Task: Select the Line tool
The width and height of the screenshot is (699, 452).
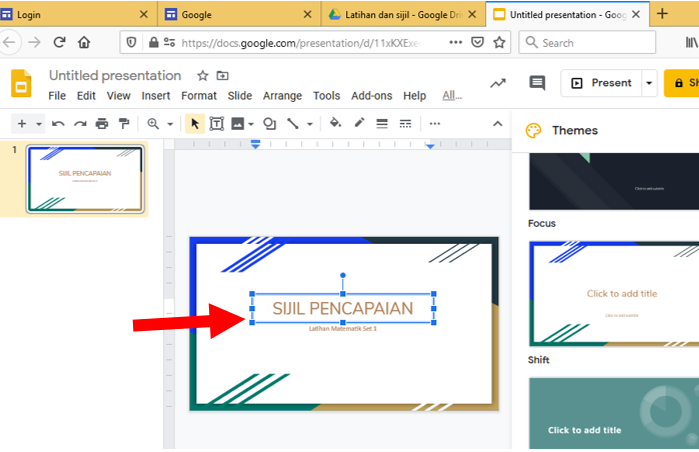Action: 293,124
